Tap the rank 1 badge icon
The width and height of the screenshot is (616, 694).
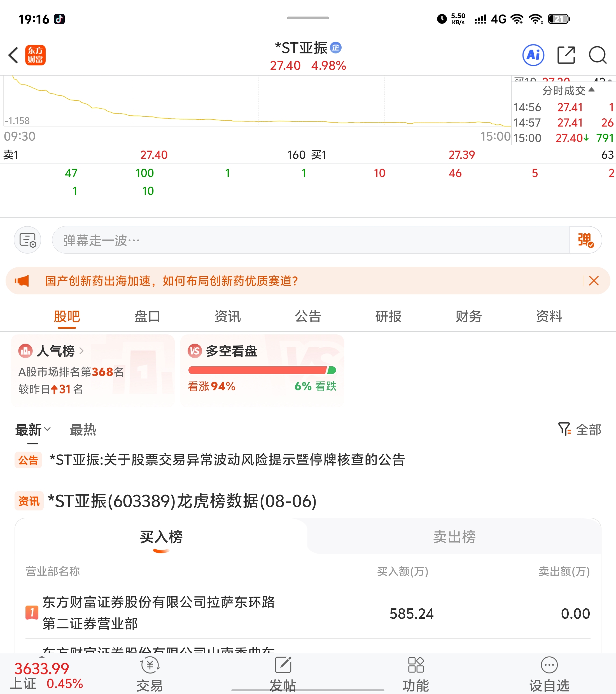32,613
